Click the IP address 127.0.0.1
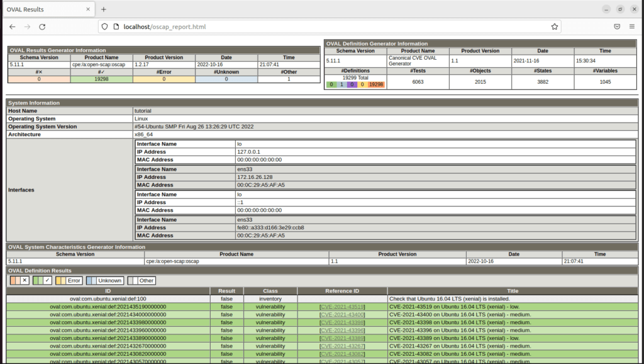The image size is (644, 364). 248,152
